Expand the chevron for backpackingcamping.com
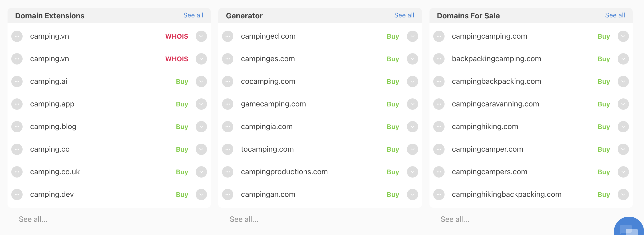Viewport: 644px width, 235px height. click(623, 59)
